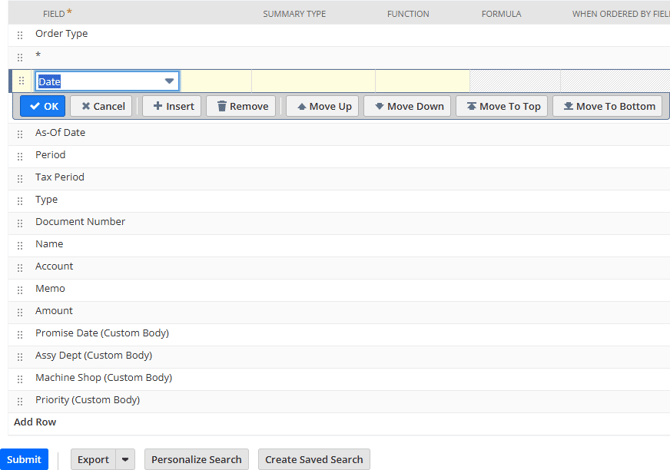Viewport: 670px width, 470px height.
Task: Click the drag handle beside As-Of Date row
Action: pos(20,133)
